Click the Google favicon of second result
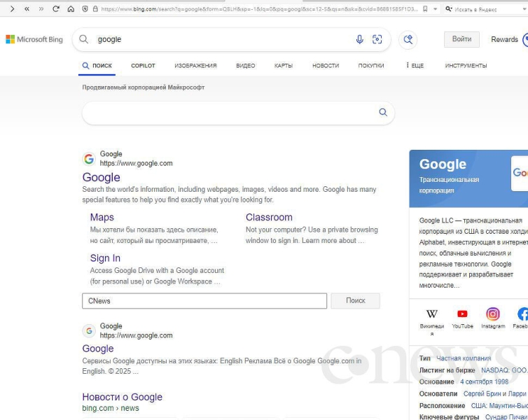528x420 pixels. pyautogui.click(x=89, y=331)
